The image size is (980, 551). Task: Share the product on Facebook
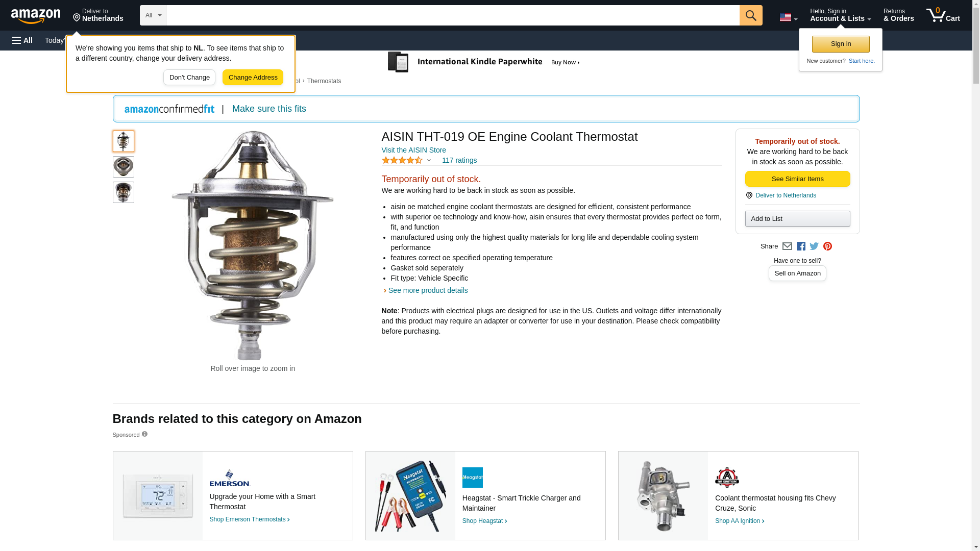tap(801, 246)
